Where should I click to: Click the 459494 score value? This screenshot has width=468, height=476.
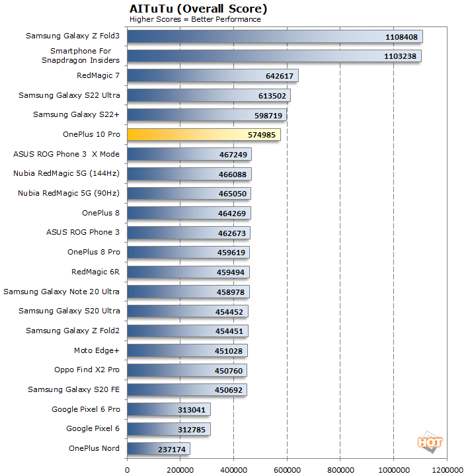[x=230, y=272]
